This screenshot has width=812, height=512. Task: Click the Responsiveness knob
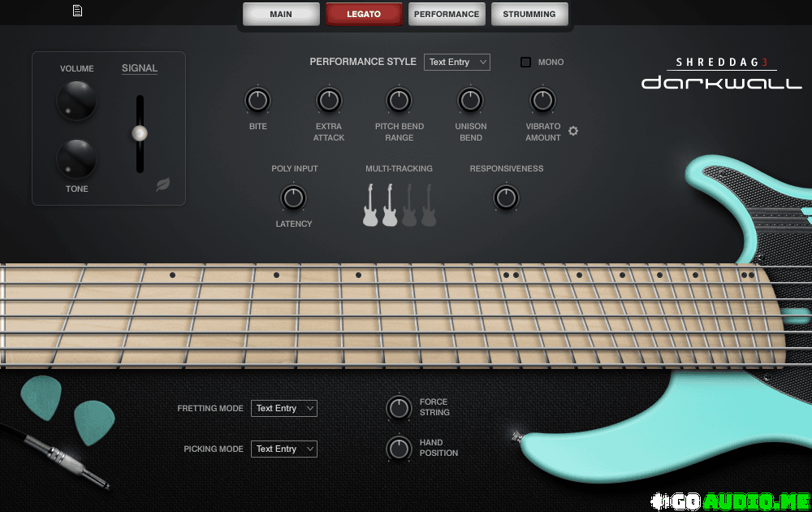[506, 197]
